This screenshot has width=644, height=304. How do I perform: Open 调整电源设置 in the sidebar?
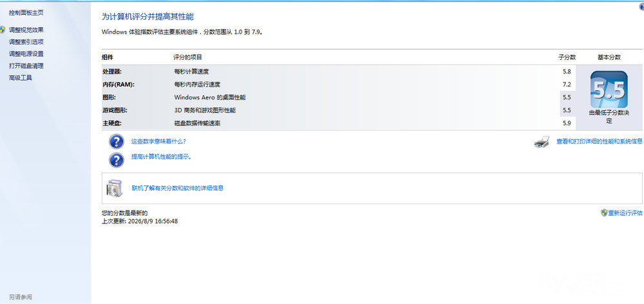pos(26,54)
